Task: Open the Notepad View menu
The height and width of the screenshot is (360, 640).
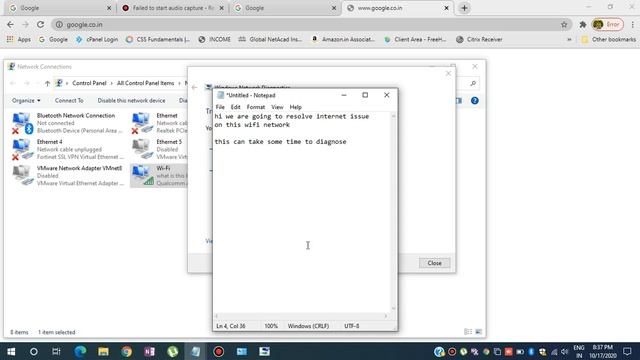Action: tap(277, 107)
